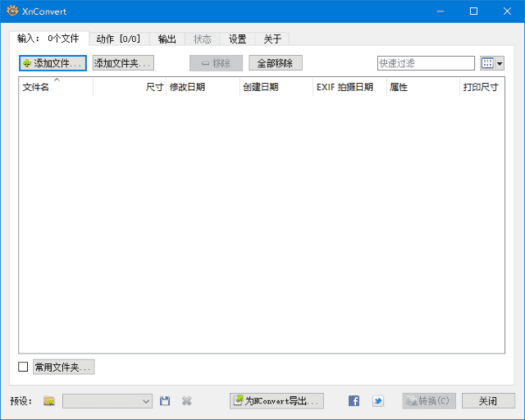The image size is (525, 420).
Task: Click the view mode grid icon
Action: tap(487, 63)
